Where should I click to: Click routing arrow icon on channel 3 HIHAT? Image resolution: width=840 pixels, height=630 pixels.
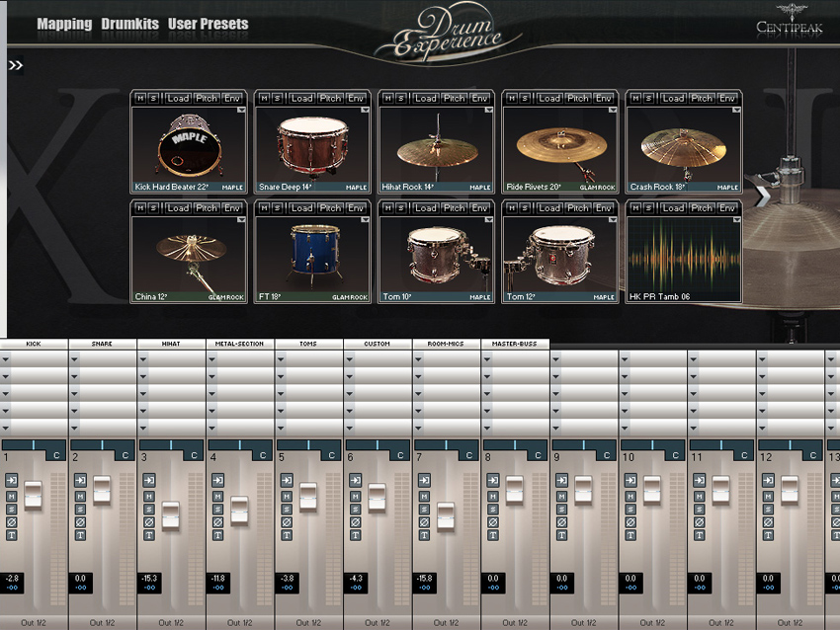(149, 480)
